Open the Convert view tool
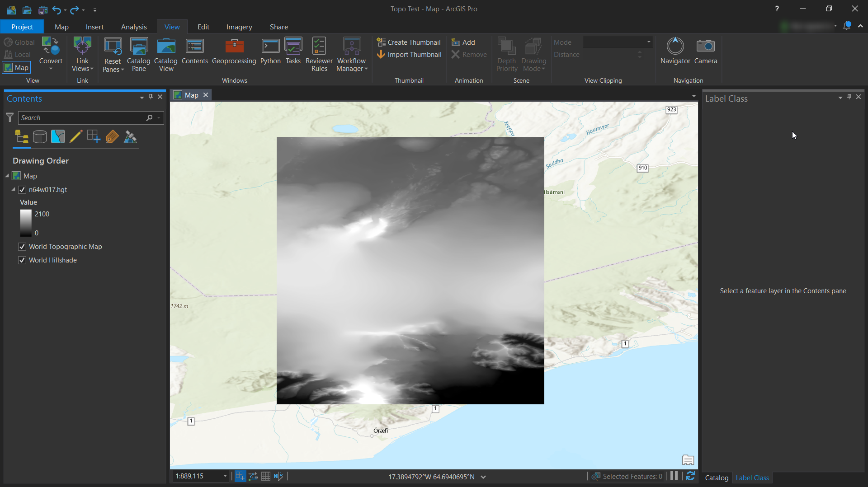868x487 pixels. tap(51, 53)
